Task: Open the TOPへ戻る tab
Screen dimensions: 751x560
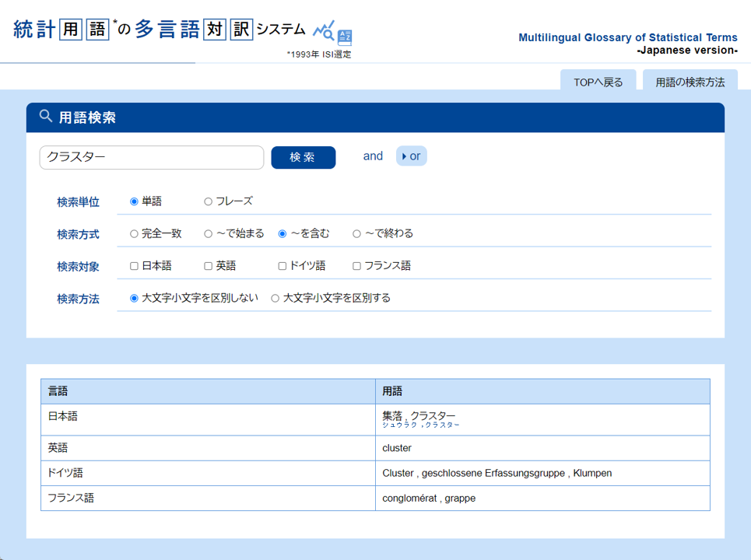Action: [x=598, y=82]
